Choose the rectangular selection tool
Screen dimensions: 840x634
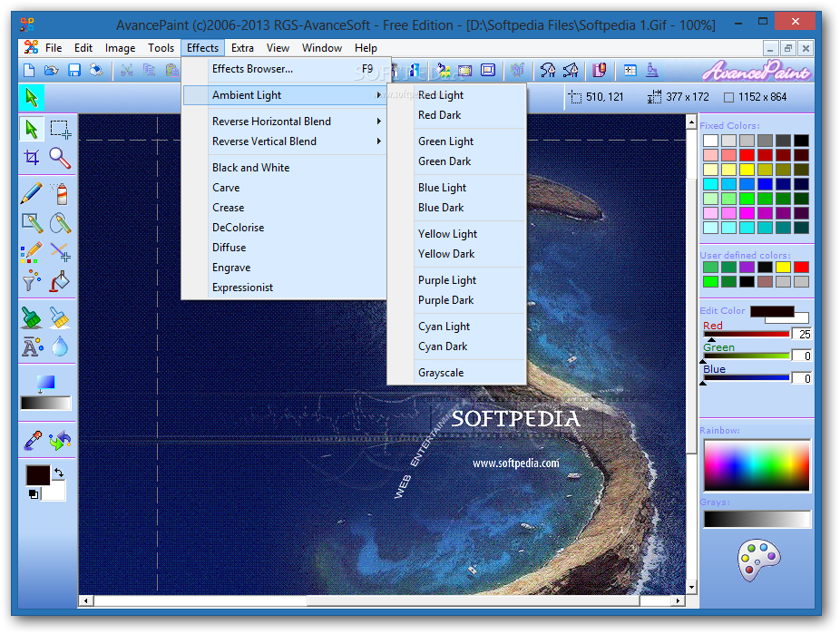point(60,129)
